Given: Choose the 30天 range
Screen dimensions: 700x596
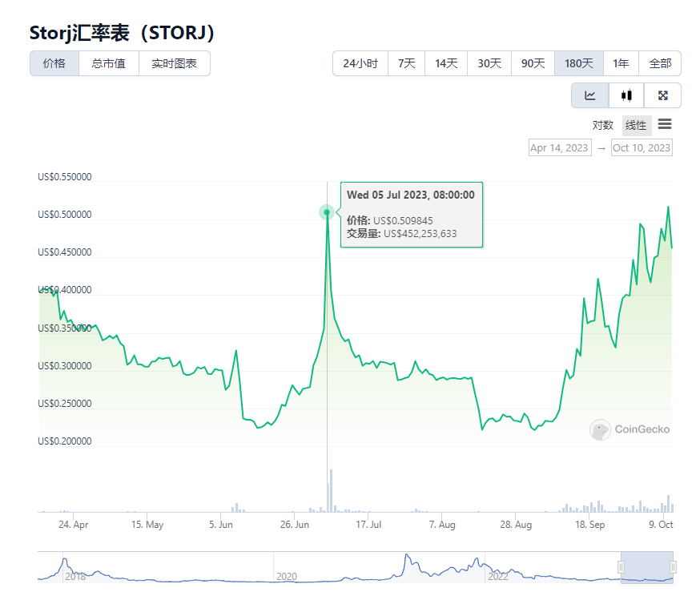Looking at the screenshot, I should point(490,63).
